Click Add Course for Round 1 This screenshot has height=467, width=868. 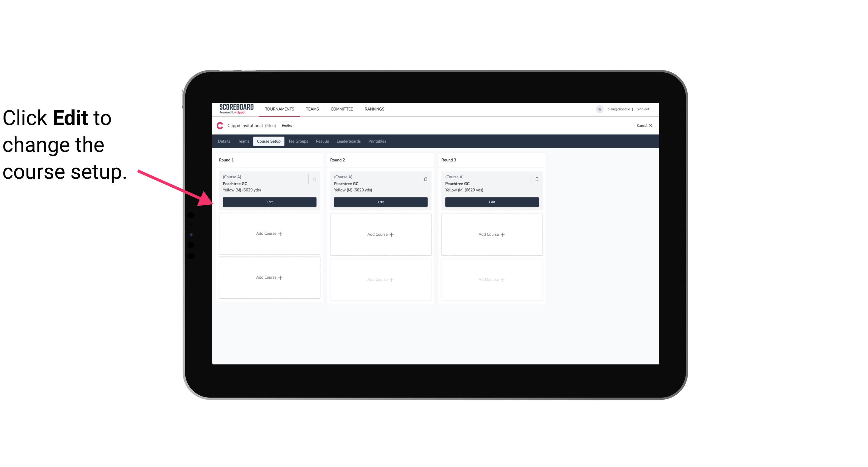(269, 234)
